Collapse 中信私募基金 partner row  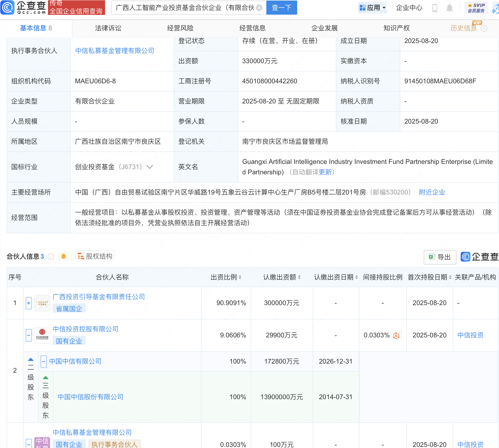pos(29,443)
